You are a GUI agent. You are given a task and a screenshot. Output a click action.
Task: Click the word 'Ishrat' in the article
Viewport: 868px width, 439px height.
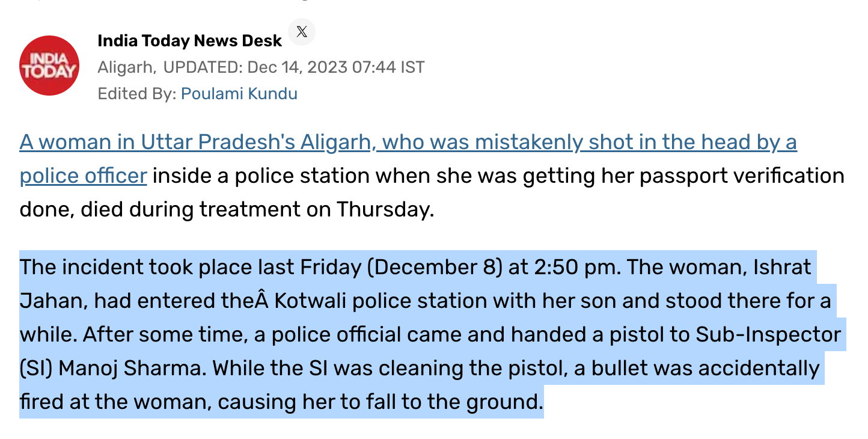pyautogui.click(x=782, y=267)
